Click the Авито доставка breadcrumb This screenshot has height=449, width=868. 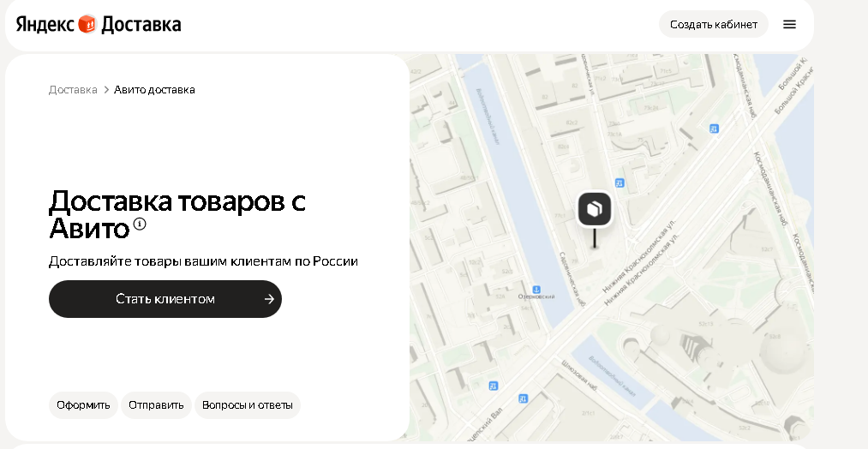click(154, 90)
